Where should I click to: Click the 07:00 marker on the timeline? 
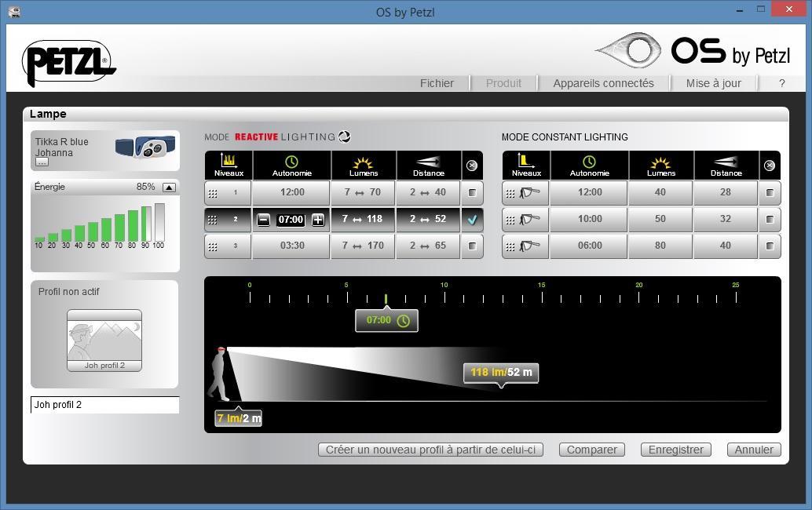pyautogui.click(x=386, y=320)
